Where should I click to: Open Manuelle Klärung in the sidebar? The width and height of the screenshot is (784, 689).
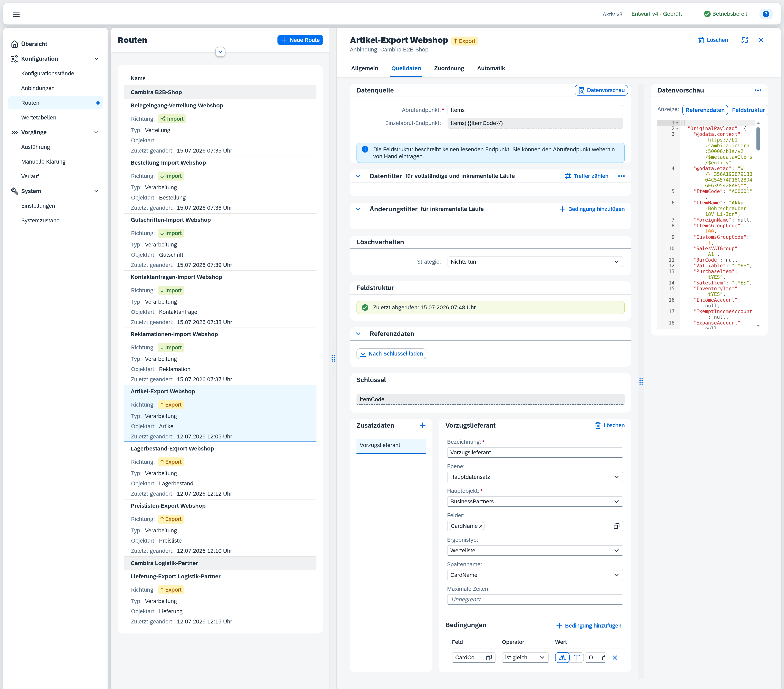pos(56,162)
